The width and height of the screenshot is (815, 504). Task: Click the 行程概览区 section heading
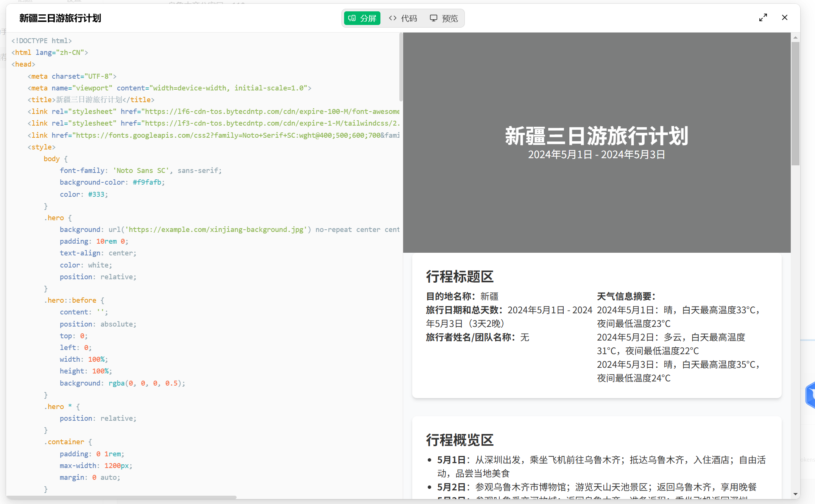point(460,440)
